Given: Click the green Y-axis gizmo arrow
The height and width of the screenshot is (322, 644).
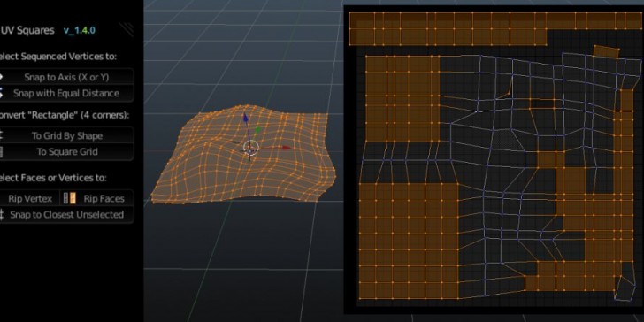Looking at the screenshot, I should (x=257, y=131).
